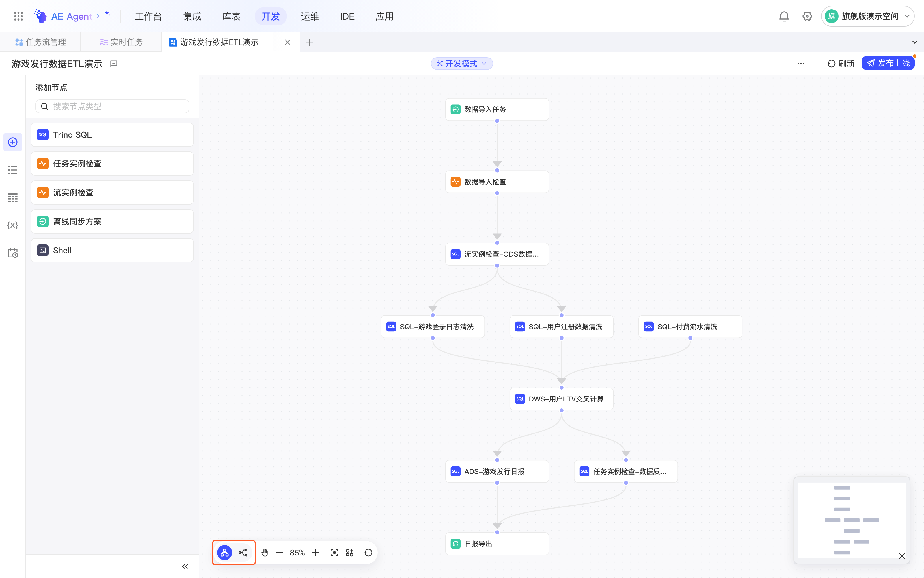Open the app launcher grid icon

tap(18, 16)
